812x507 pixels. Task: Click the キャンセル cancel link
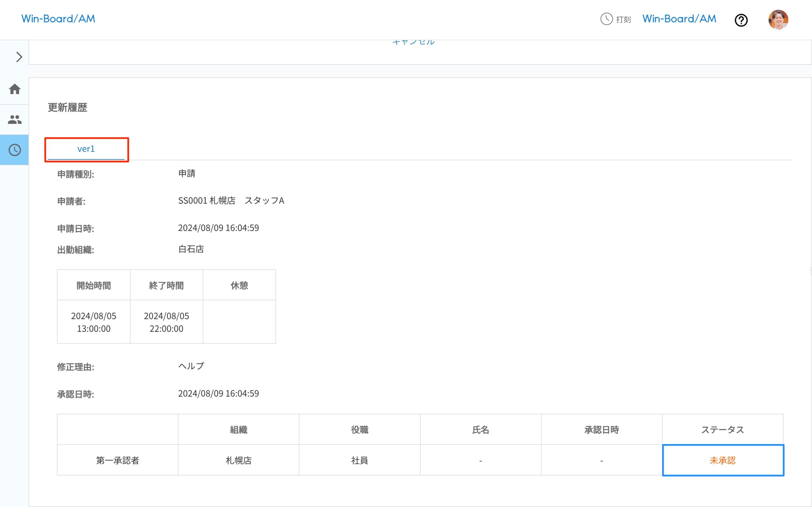coord(413,42)
